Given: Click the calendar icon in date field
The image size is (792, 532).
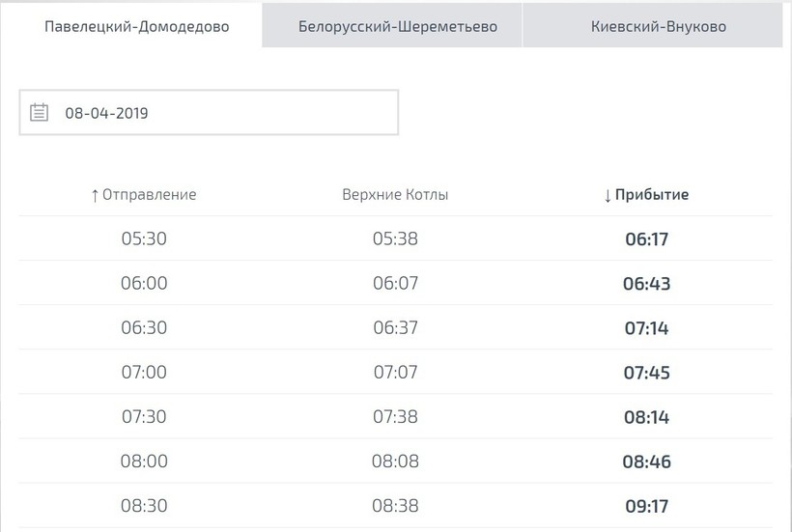Looking at the screenshot, I should pos(39,113).
